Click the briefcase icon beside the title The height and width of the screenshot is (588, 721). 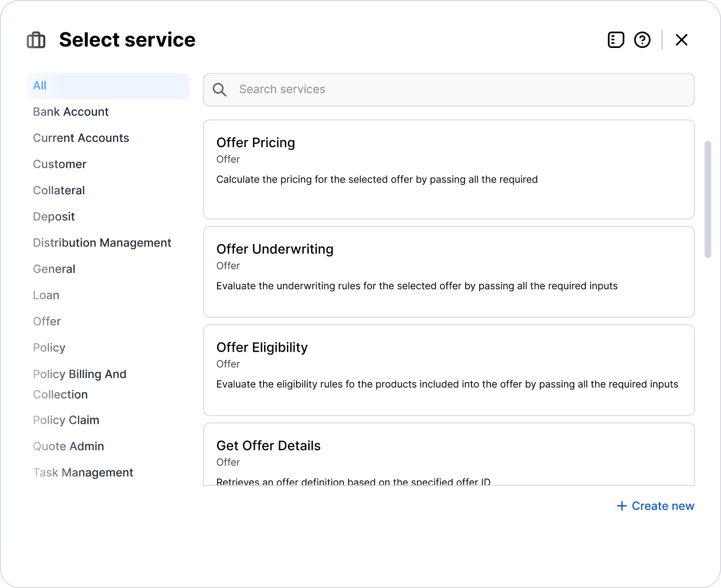[36, 40]
